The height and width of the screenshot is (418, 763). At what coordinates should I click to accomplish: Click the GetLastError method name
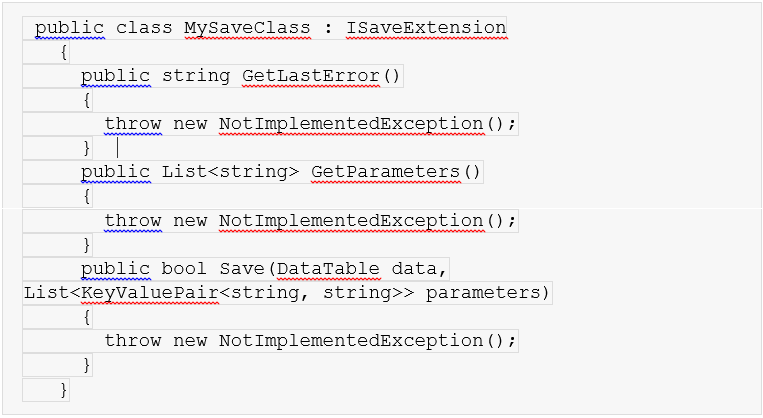(311, 76)
